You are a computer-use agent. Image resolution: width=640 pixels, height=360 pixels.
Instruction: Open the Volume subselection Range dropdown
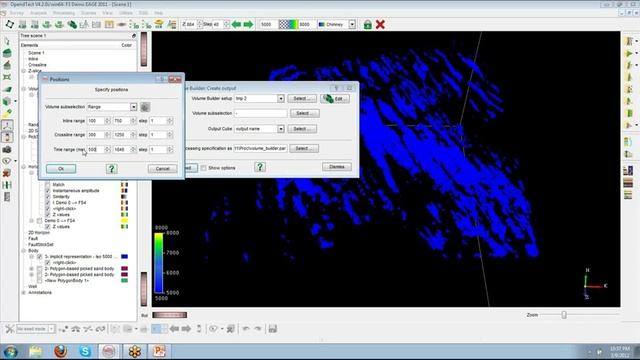tap(133, 107)
